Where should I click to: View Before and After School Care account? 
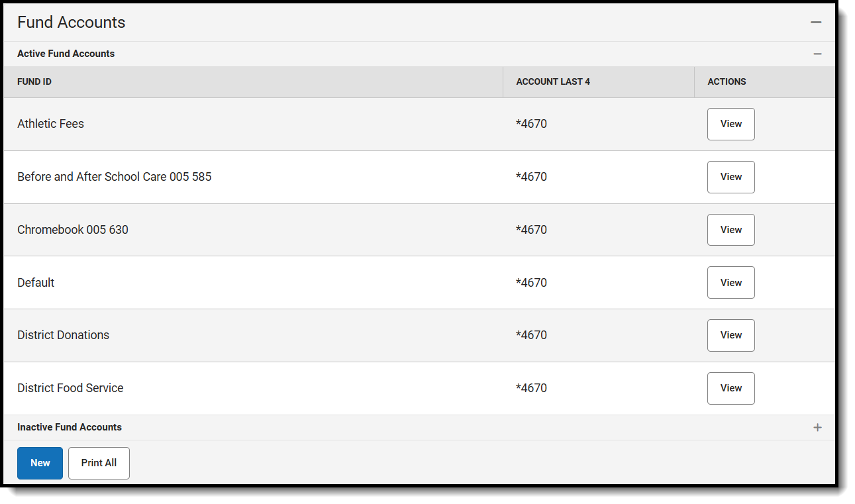(730, 177)
